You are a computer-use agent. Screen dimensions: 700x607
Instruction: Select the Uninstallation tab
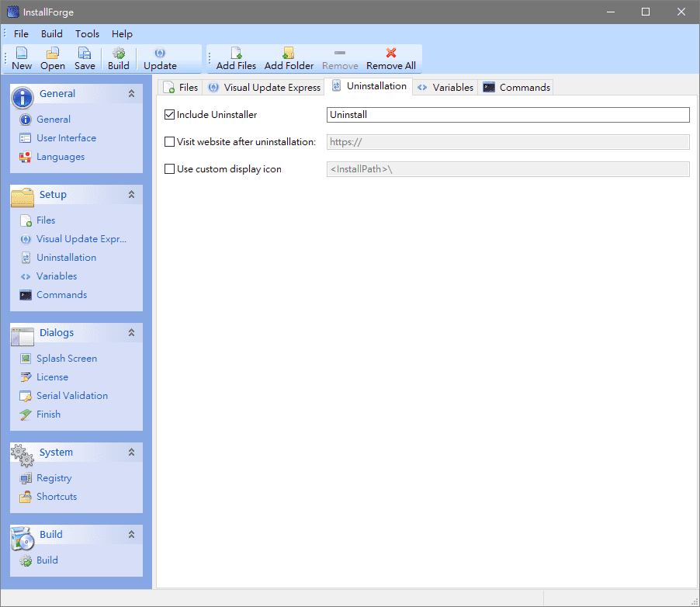pyautogui.click(x=369, y=86)
